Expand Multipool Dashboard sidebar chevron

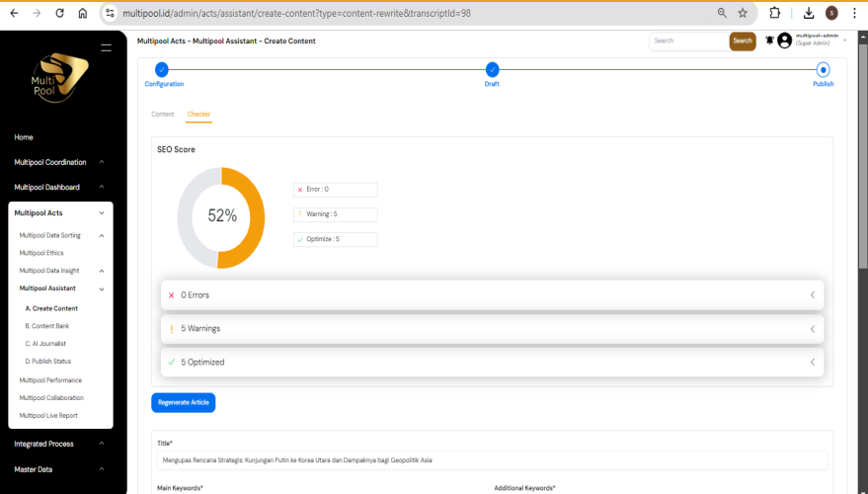coord(102,187)
